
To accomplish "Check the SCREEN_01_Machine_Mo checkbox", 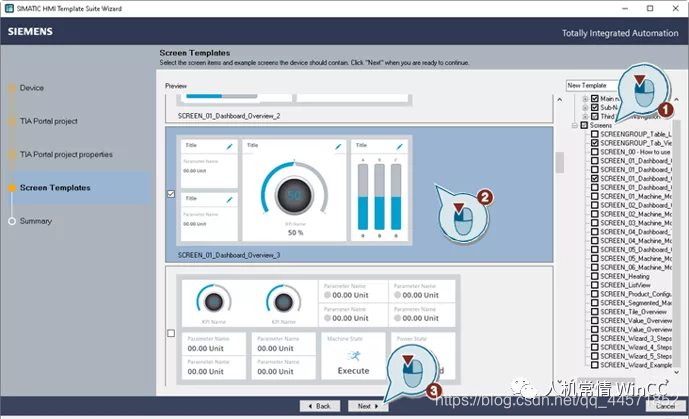I will tap(595, 196).
